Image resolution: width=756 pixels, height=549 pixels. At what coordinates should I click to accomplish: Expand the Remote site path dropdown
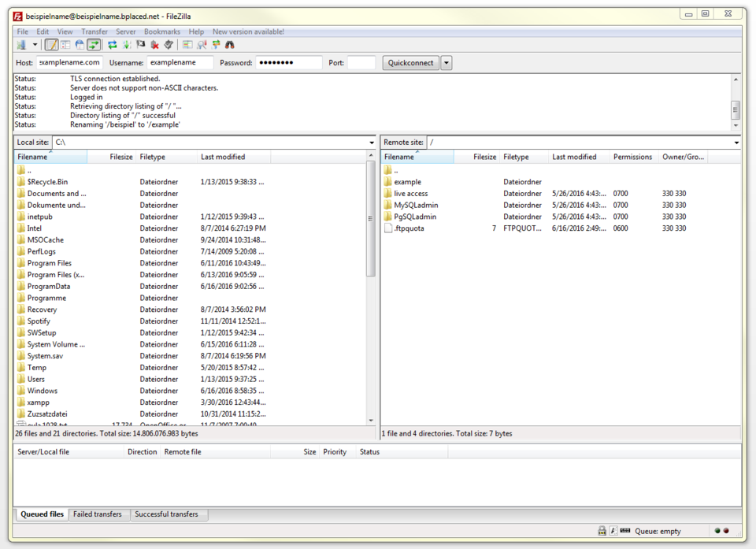[x=736, y=143]
